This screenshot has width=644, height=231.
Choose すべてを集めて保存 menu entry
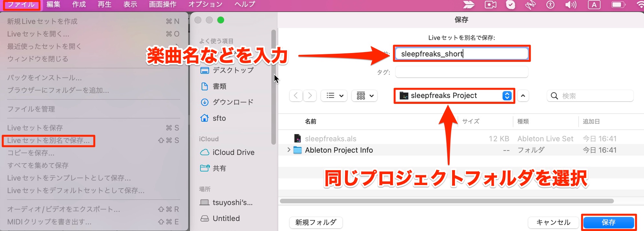[38, 165]
